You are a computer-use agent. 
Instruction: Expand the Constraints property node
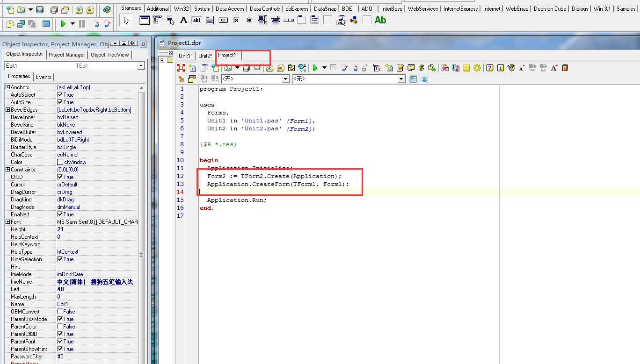pyautogui.click(x=7, y=170)
